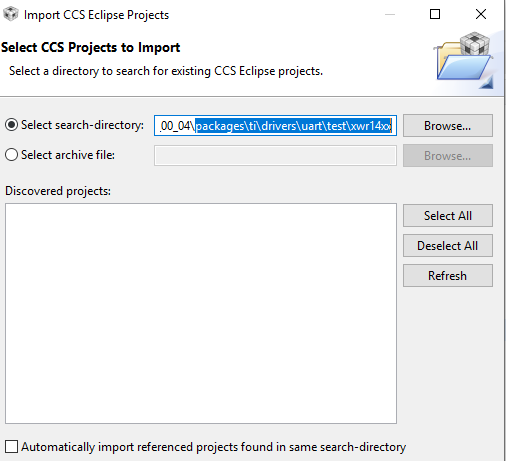Browse for a search directory

[448, 126]
